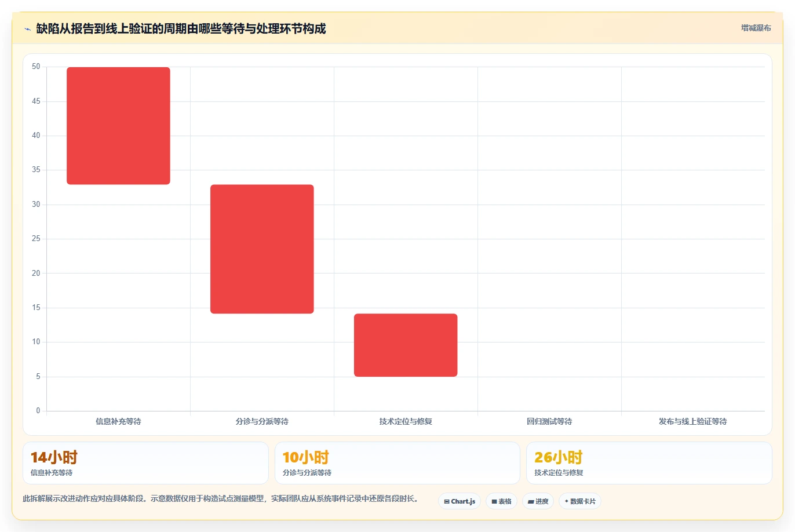This screenshot has height=532, width=795.
Task: Click the x-axis label 发布与线上验证等待
Action: coord(693,421)
